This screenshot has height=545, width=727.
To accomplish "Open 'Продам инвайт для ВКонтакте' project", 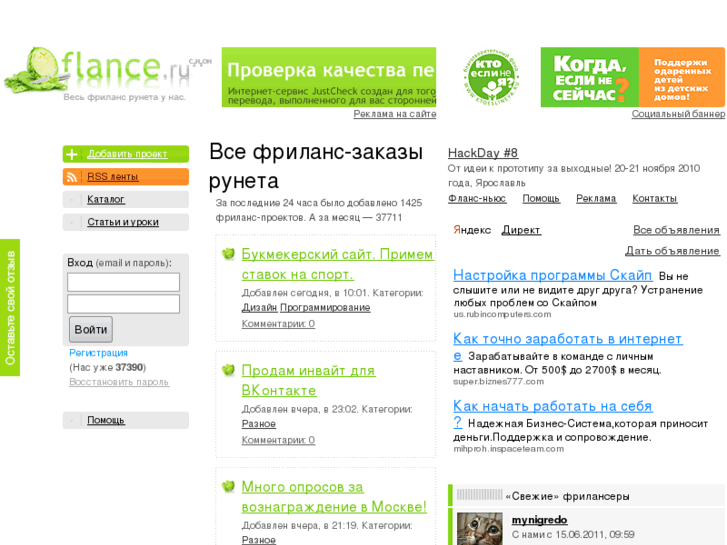I will click(308, 380).
